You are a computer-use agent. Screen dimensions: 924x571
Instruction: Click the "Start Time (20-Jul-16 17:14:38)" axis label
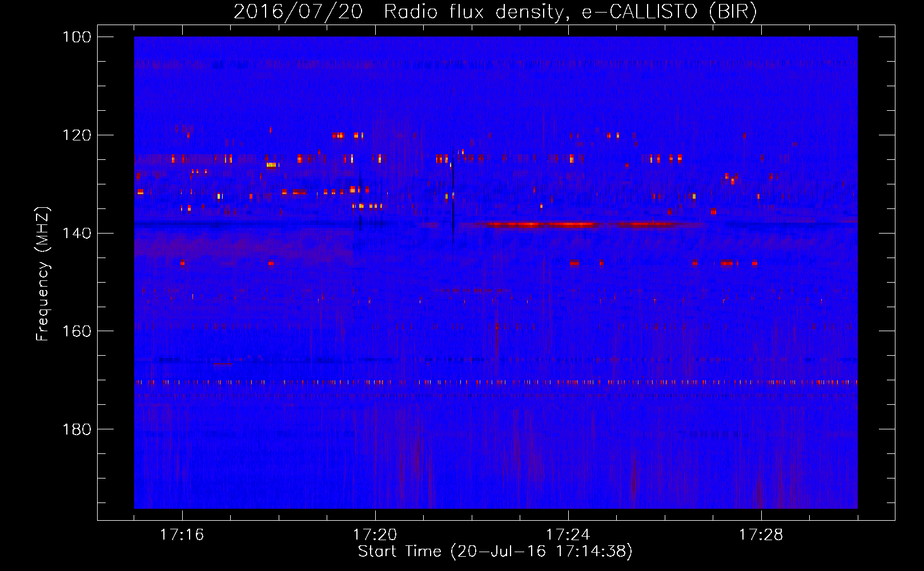[x=495, y=552]
